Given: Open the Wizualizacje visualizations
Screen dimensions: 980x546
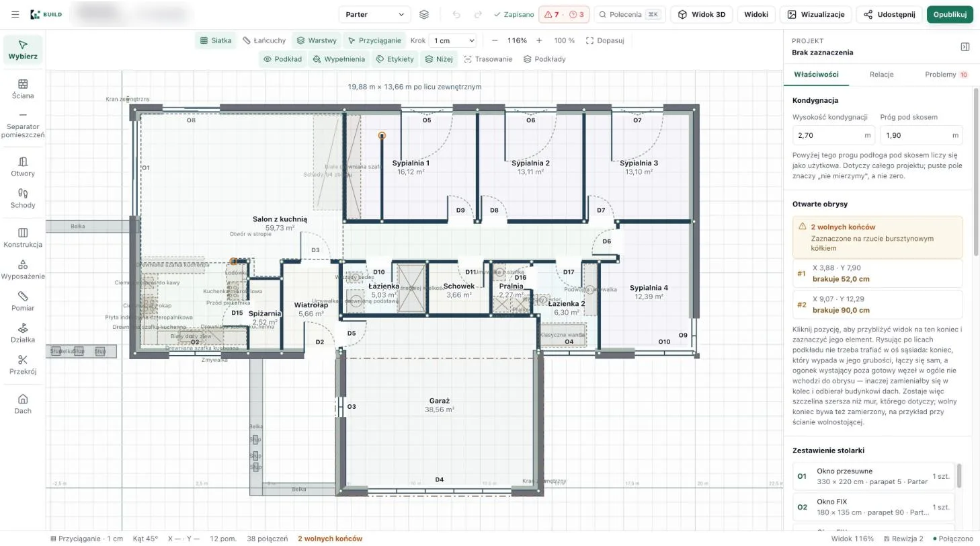Looking at the screenshot, I should (817, 14).
